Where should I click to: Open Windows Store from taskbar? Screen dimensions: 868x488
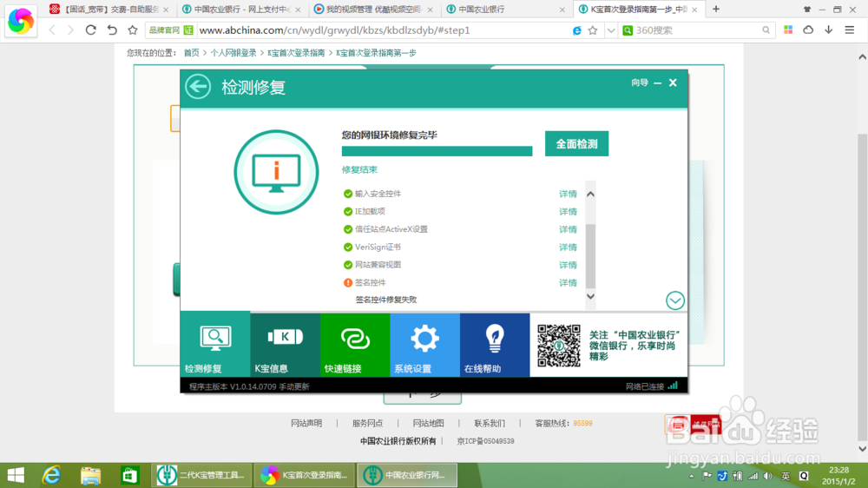coord(129,475)
